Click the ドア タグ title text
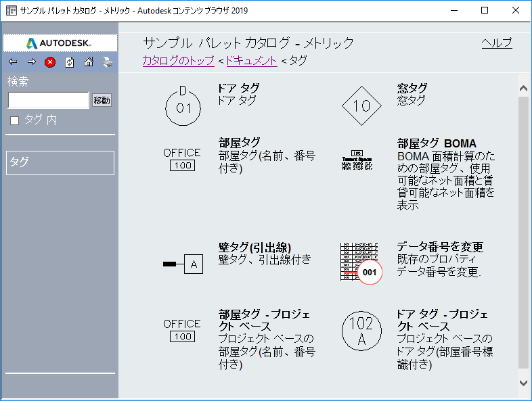Image resolution: width=532 pixels, height=401 pixels. pyautogui.click(x=238, y=88)
